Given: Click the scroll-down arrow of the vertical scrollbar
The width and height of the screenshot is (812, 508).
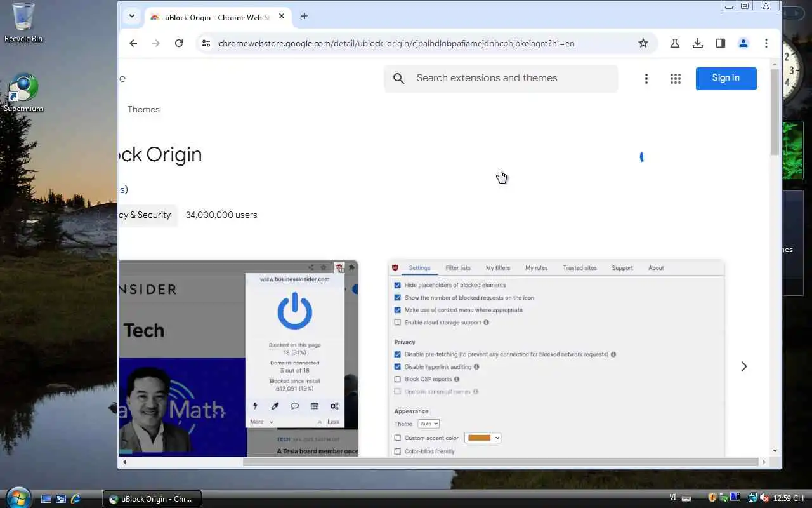Looking at the screenshot, I should tap(775, 450).
